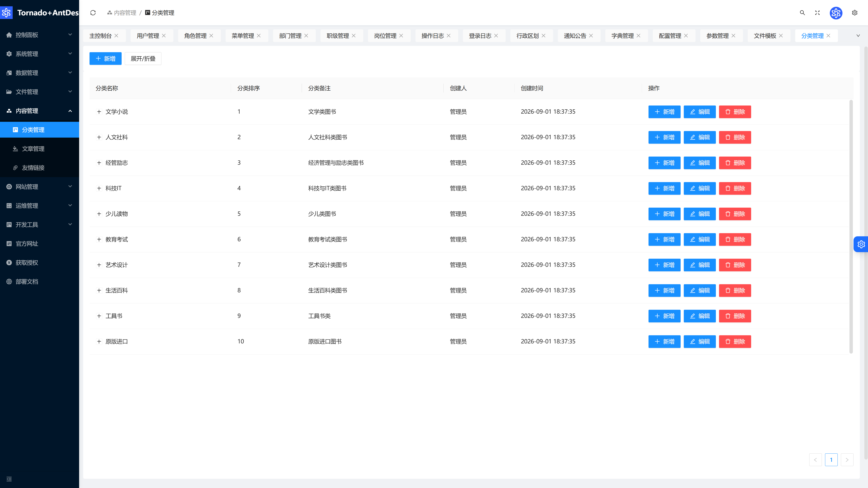Open the floating blue theme settings button

click(x=861, y=244)
